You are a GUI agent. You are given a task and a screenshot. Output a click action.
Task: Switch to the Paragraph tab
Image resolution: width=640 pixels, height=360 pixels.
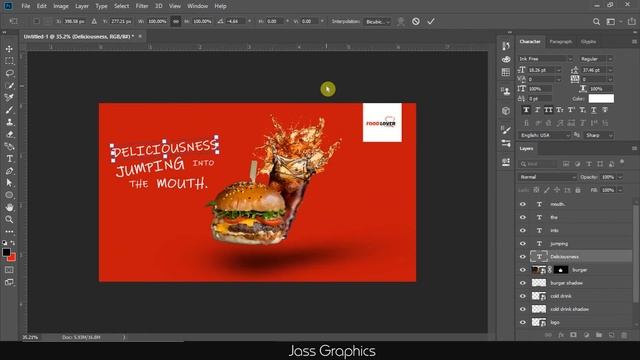560,42
